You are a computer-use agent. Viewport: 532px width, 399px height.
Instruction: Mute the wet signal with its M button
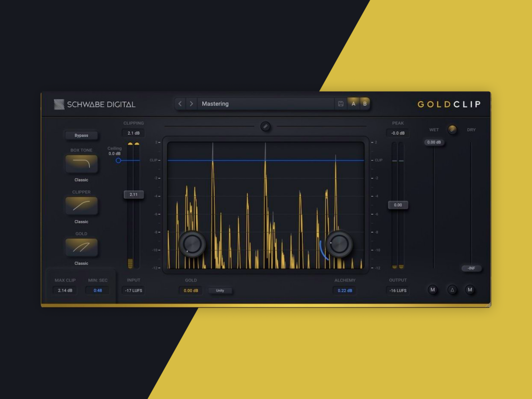click(433, 290)
